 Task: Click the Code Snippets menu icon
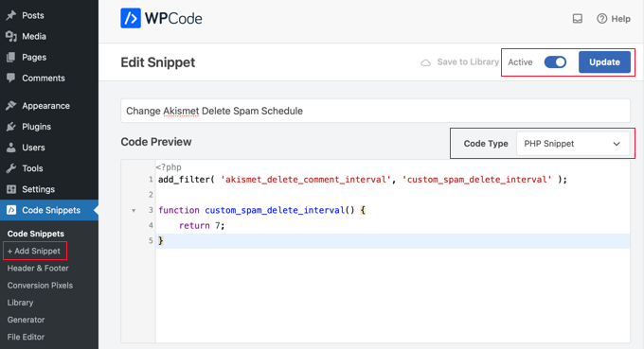coord(11,210)
